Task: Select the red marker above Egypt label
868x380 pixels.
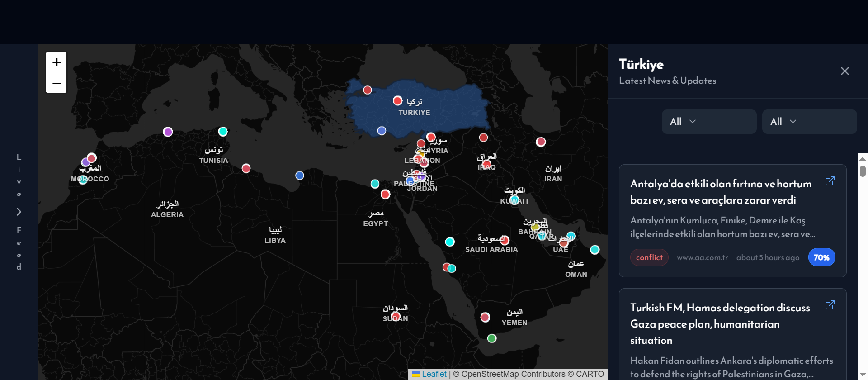Action: 385,194
